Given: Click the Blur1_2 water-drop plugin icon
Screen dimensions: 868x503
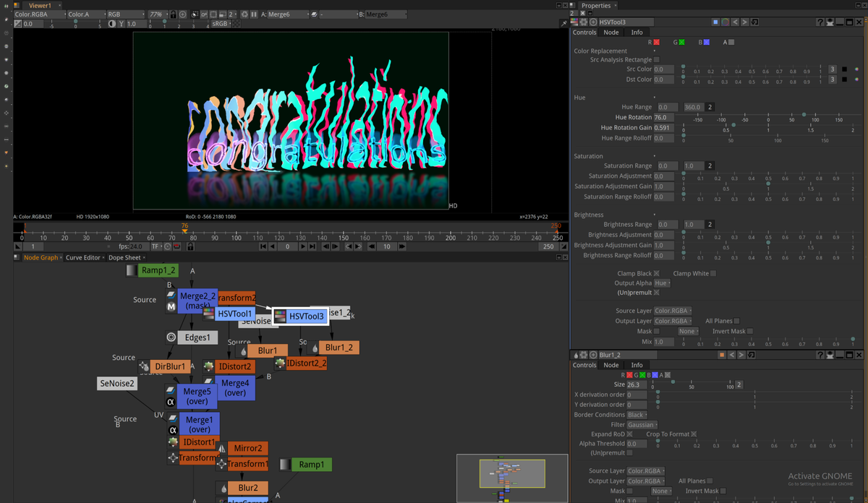Looking at the screenshot, I should coord(576,355).
